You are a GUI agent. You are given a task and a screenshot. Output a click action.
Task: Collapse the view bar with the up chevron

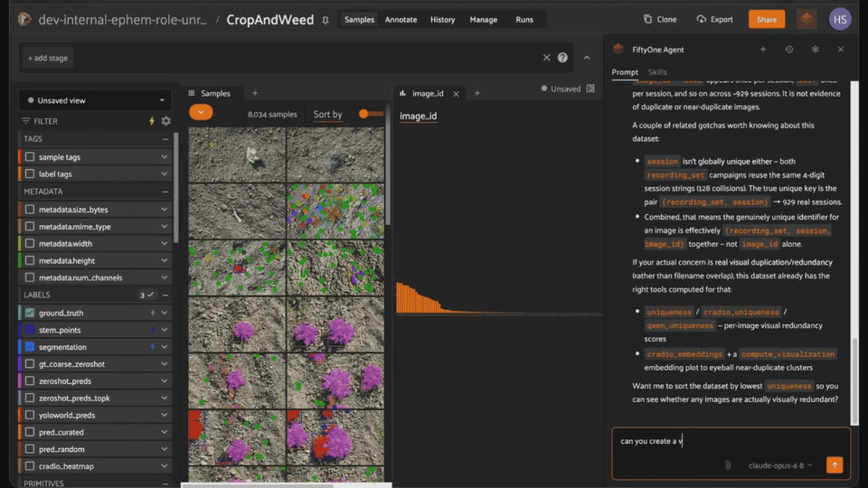(x=587, y=58)
